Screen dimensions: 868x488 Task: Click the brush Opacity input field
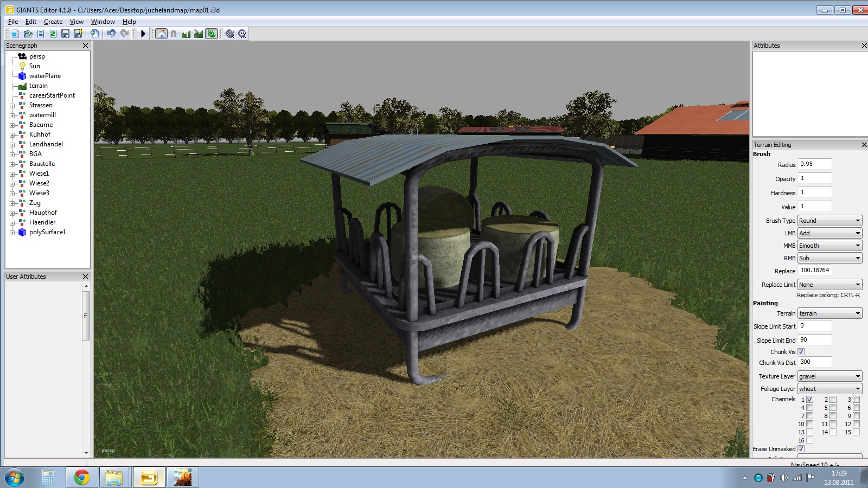click(x=814, y=178)
